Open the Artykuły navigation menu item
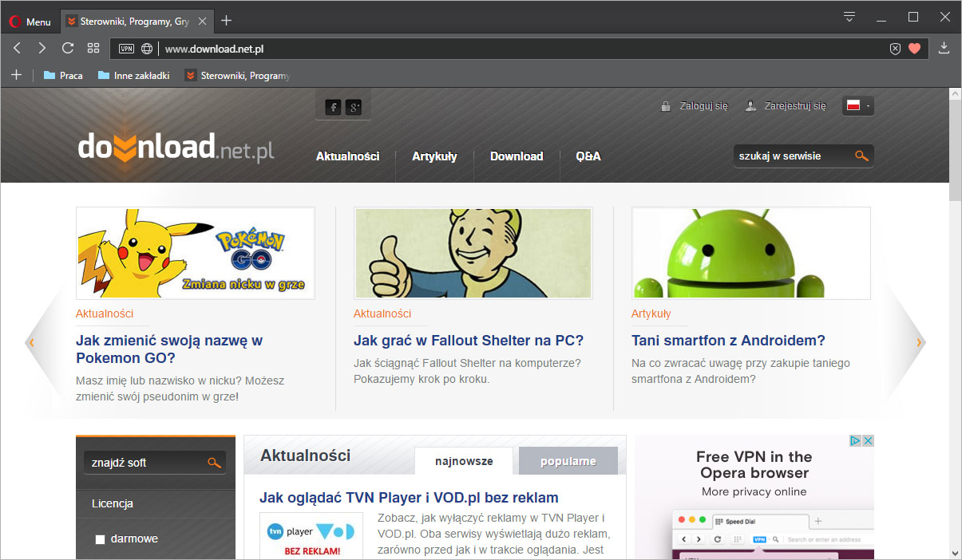The height and width of the screenshot is (560, 962). [x=434, y=156]
